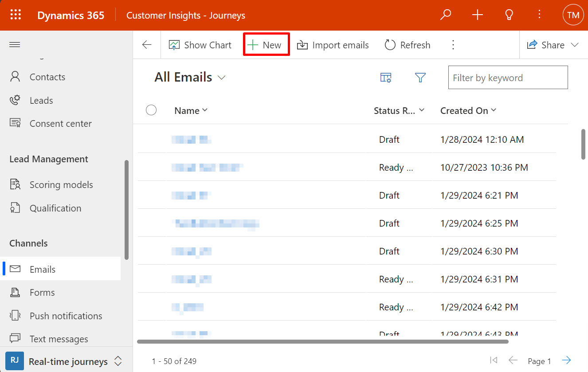Toggle the select-all rows circle
The image size is (588, 372).
coord(151,110)
